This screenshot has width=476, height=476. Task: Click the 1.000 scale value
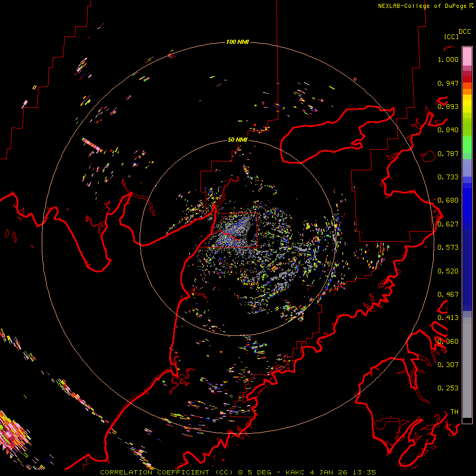pos(448,59)
